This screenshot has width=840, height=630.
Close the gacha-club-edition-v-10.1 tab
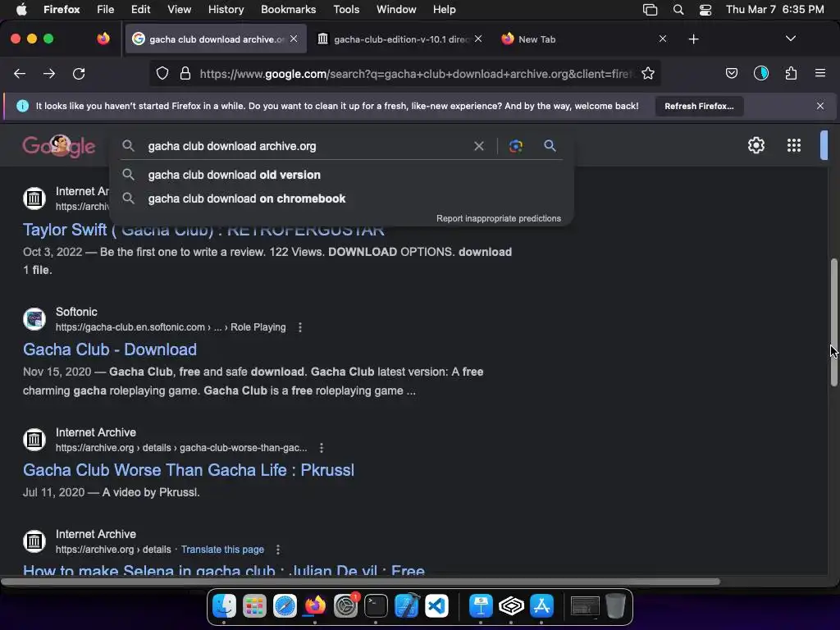click(478, 39)
